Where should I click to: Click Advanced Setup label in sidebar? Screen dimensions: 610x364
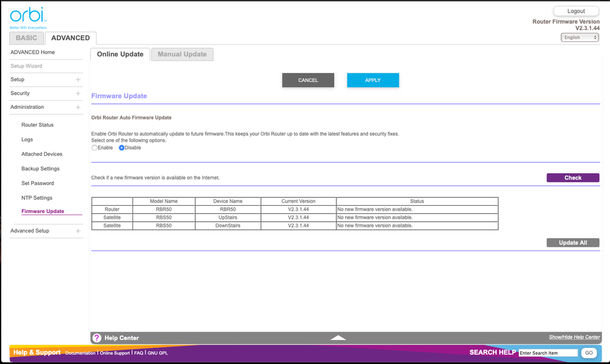tap(30, 231)
